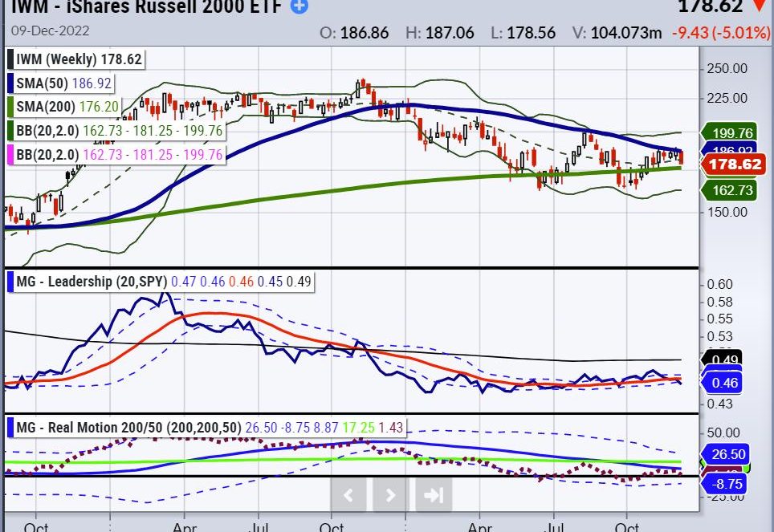Click the red 178.62 current price tag
Image resolution: width=774 pixels, height=532 pixels.
(x=734, y=164)
